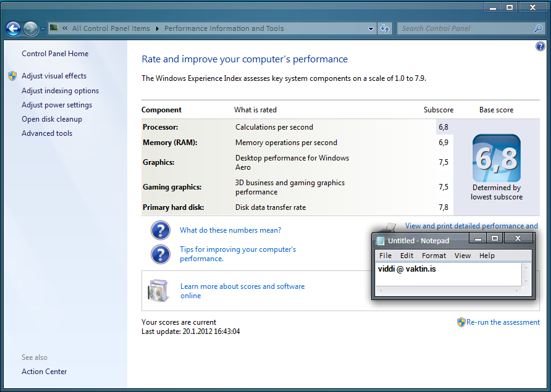This screenshot has width=551, height=392.
Task: Expand the breadcrumb chevrons at address start
Action: (x=65, y=28)
